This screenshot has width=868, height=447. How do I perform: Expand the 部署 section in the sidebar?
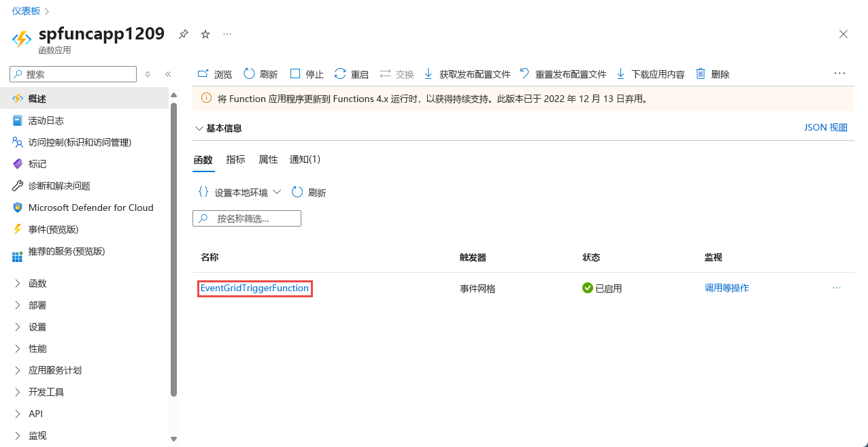point(18,305)
